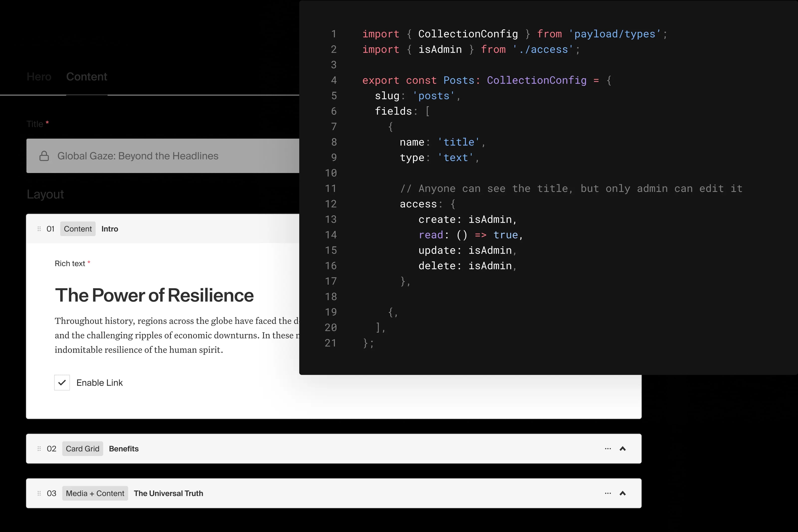Click the lock icon on the Title field
798x532 pixels.
pos(44,156)
